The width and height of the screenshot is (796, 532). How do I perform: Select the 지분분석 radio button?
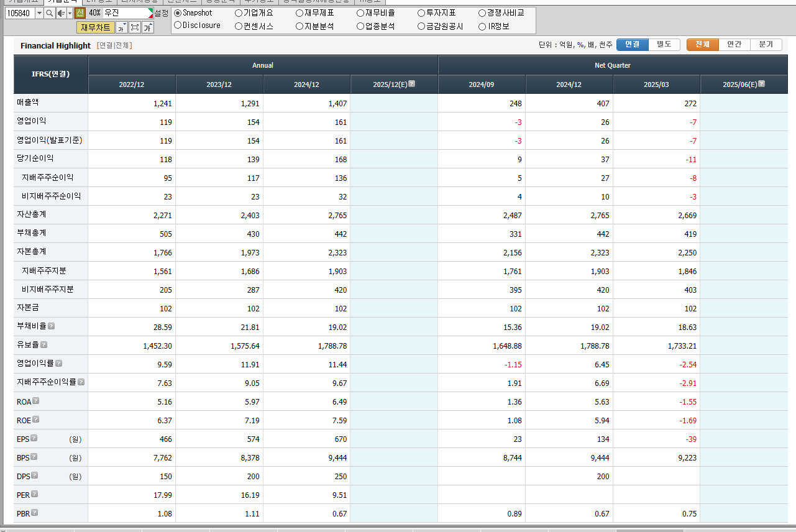[x=300, y=26]
